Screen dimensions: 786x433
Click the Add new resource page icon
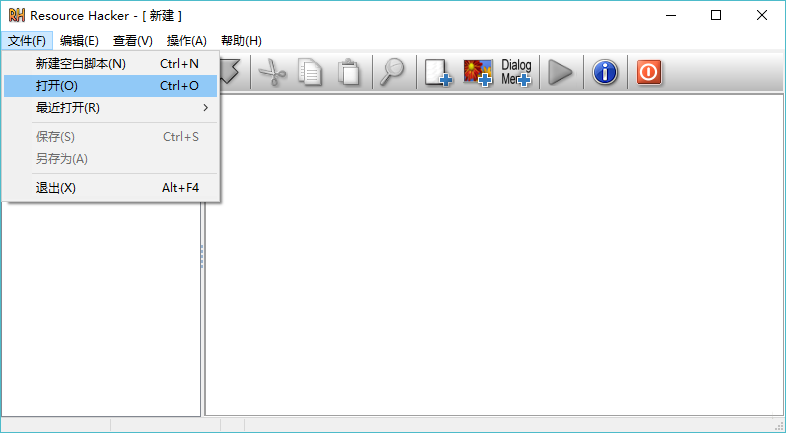pos(438,73)
